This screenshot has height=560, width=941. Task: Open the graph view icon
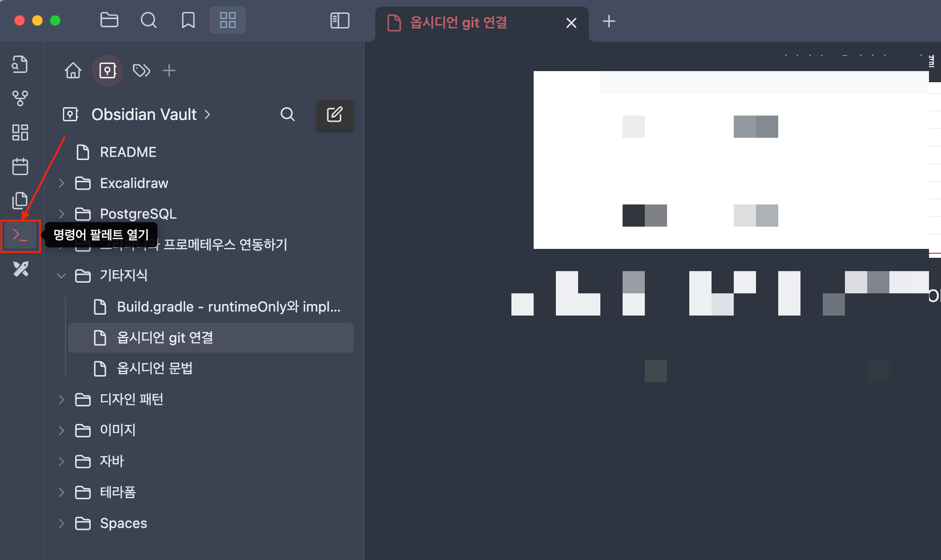pos(20,98)
